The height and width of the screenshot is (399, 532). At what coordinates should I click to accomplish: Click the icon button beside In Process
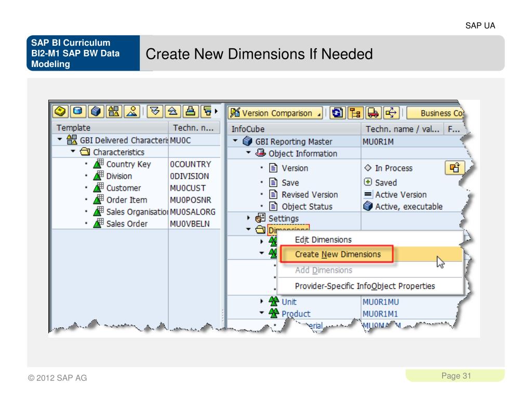[455, 168]
